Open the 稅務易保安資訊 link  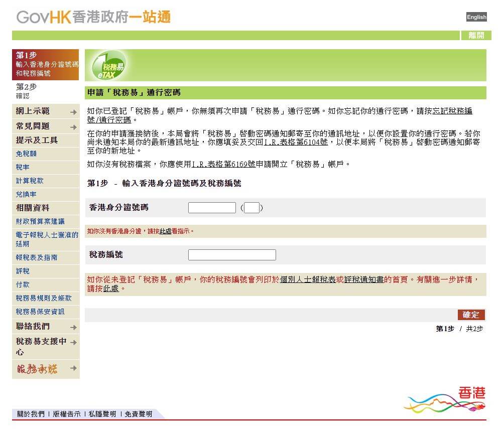tap(40, 312)
